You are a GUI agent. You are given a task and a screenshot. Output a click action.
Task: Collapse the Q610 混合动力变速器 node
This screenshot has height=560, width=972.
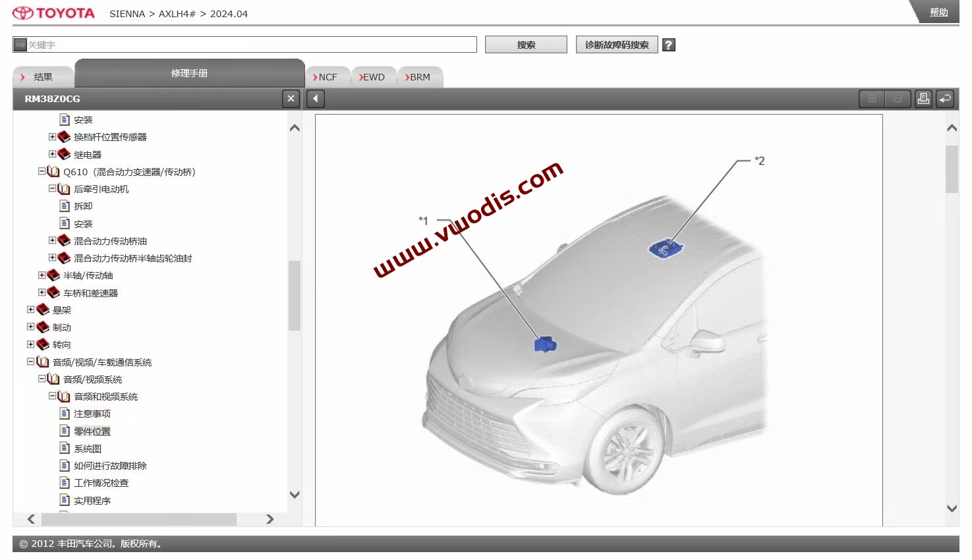42,171
